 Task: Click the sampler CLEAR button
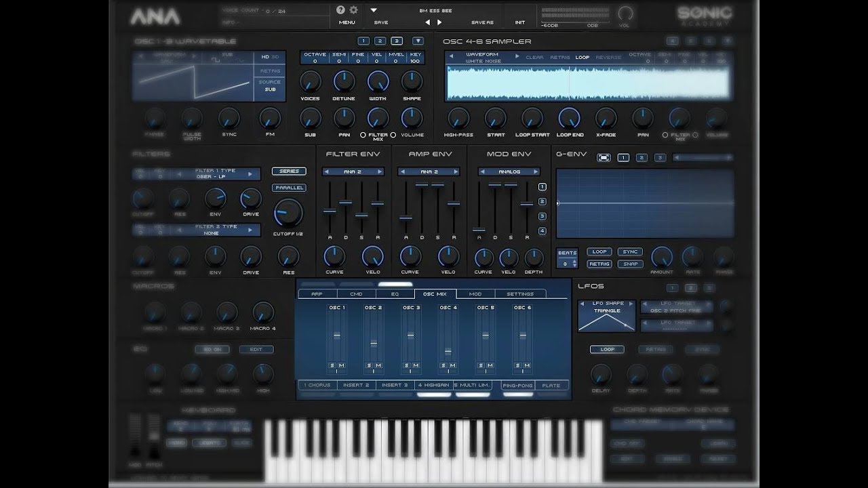534,58
